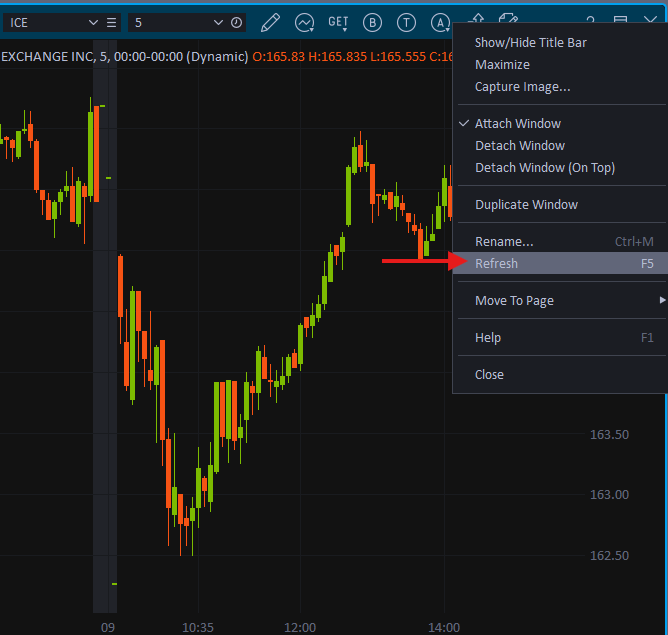This screenshot has width=668, height=635.
Task: Click the circled T toolbar button
Action: coord(406,22)
